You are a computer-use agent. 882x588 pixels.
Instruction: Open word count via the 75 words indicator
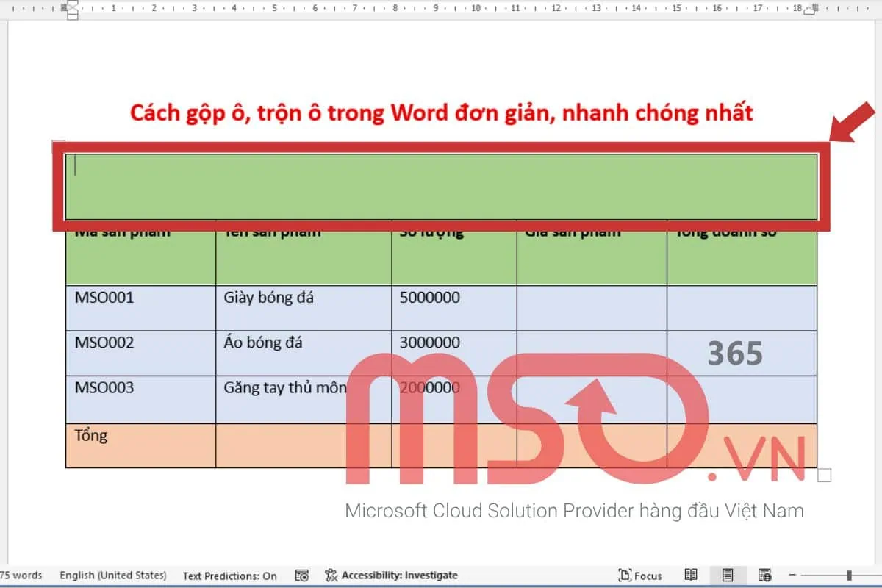[x=21, y=576]
